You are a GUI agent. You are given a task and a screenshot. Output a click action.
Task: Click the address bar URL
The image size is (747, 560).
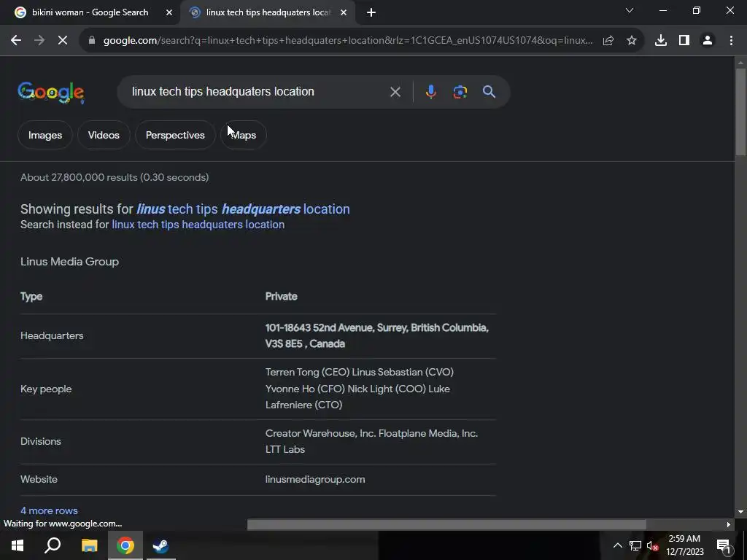(x=348, y=41)
